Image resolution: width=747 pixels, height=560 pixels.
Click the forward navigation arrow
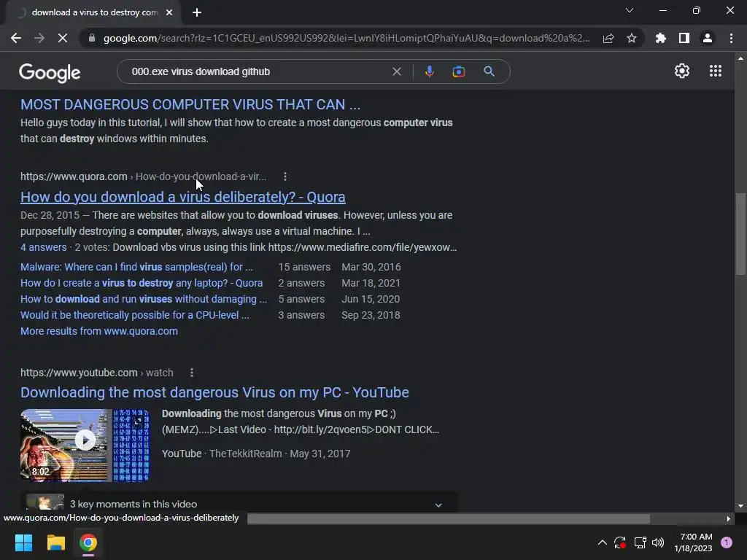[39, 38]
